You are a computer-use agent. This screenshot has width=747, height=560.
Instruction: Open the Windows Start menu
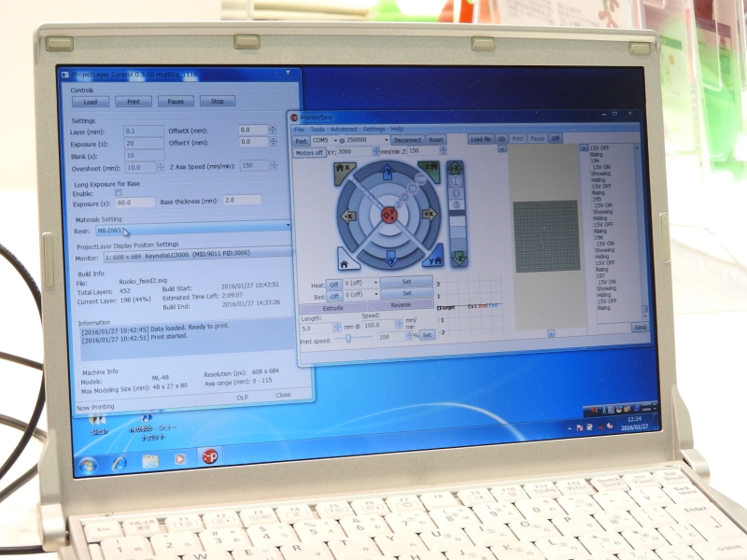[88, 465]
